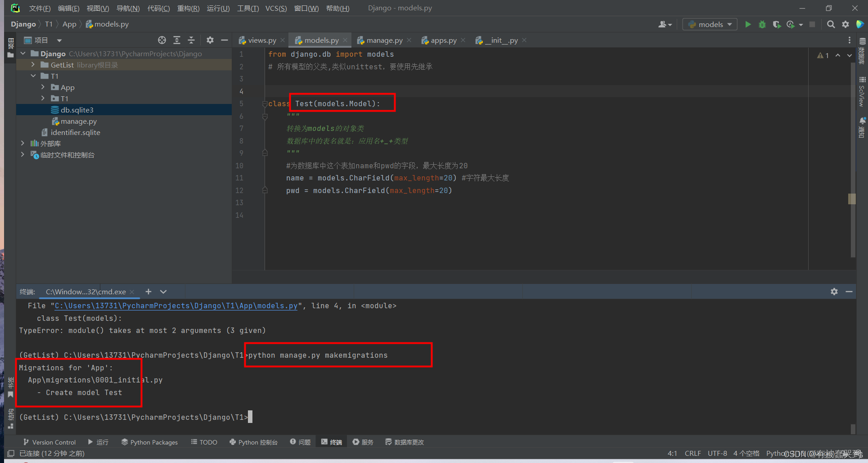The image size is (868, 463).
Task: Go to previous highlighted problem arrow
Action: [x=838, y=55]
